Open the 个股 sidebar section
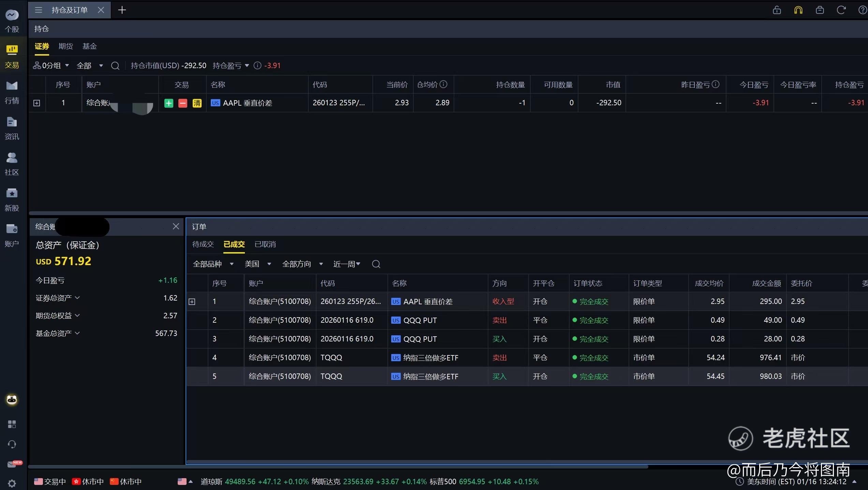Screen dimensions: 868x490 12,20
